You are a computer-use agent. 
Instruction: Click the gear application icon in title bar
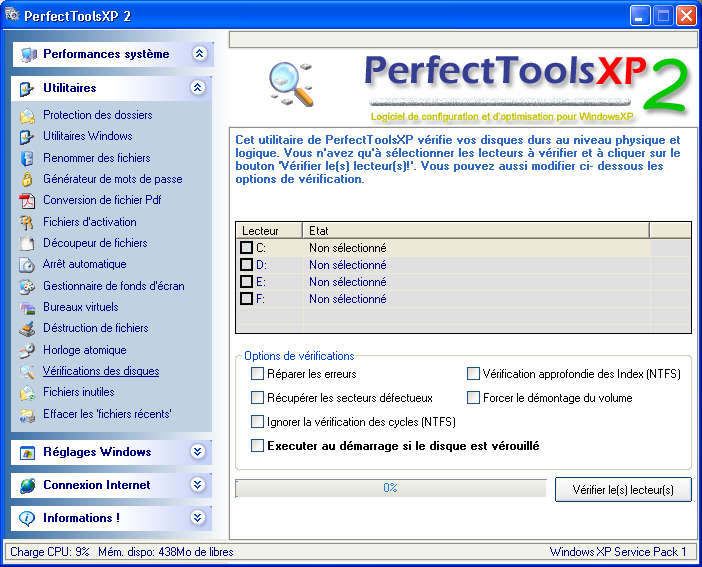(x=12, y=15)
